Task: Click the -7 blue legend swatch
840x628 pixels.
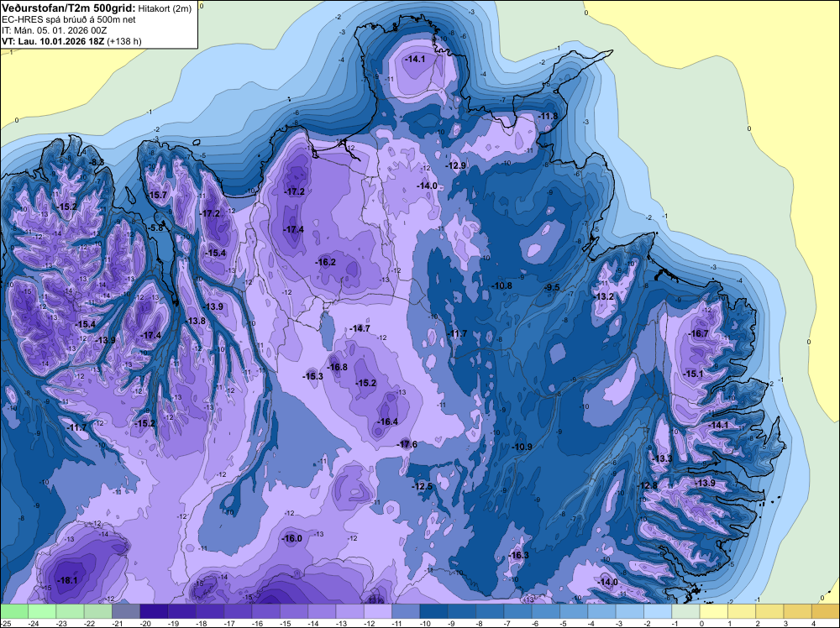Action: [517, 611]
